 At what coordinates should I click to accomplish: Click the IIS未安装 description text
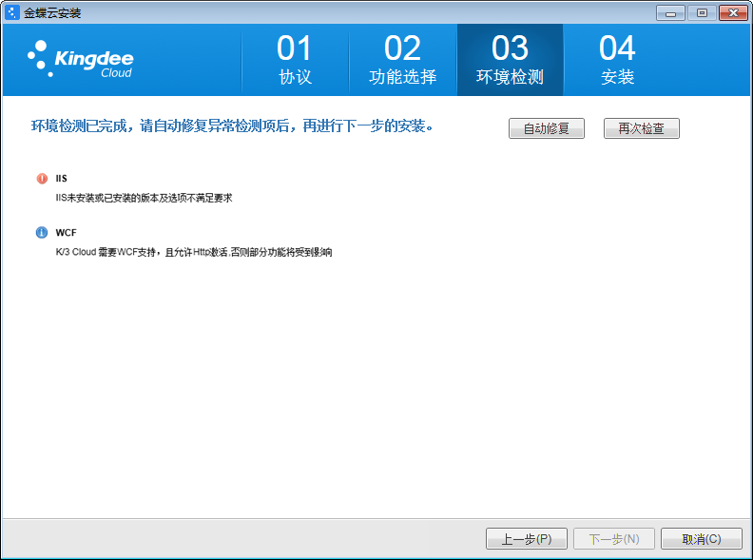point(145,198)
